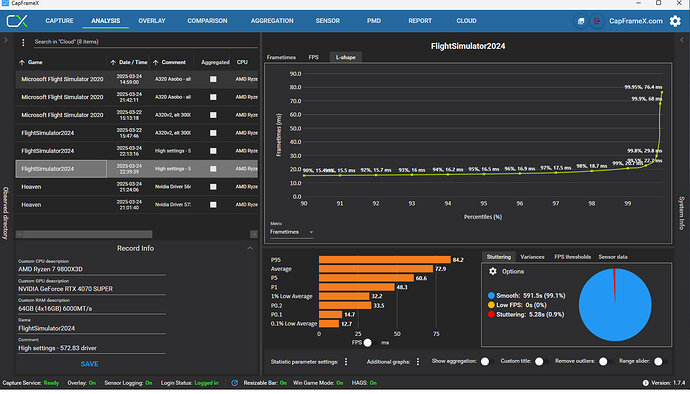Open Statistic parameter settings three-dot menu
Screen dimensions: 690x394
click(x=346, y=361)
